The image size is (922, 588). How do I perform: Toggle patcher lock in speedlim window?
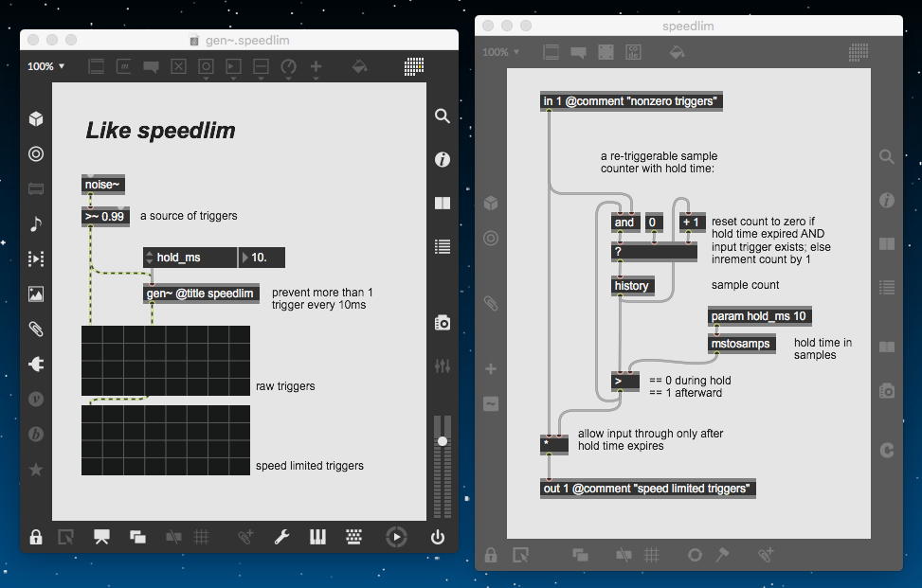coord(491,555)
